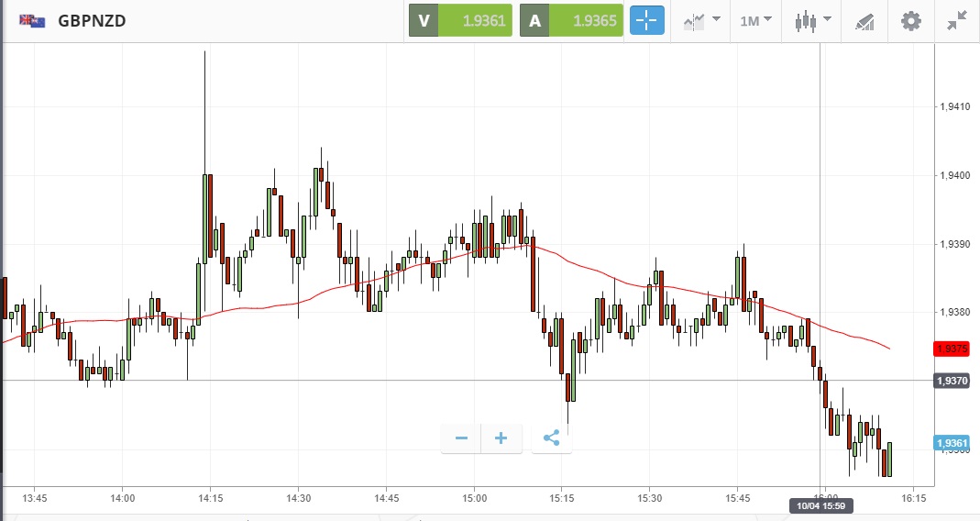
Task: Click the 15:00 label on time axis
Action: [x=474, y=498]
